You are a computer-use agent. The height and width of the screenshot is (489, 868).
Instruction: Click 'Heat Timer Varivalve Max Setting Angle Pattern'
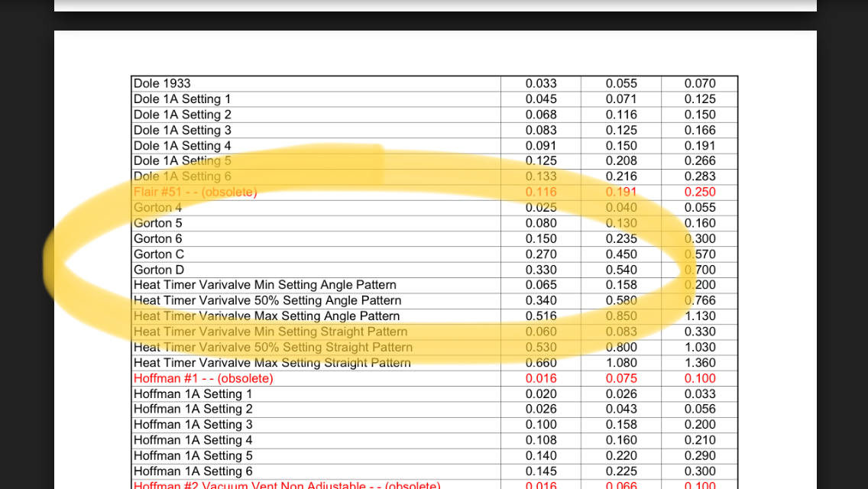click(x=266, y=316)
